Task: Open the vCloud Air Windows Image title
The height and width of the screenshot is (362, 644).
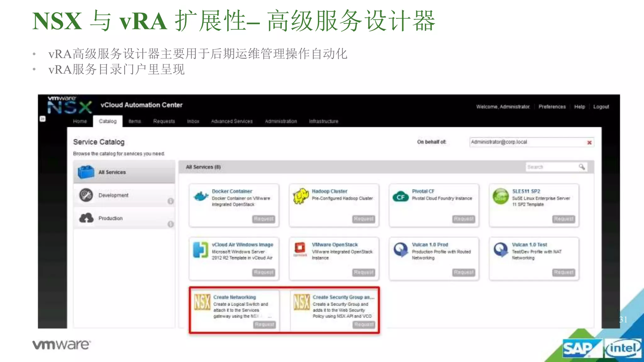Action: (x=242, y=245)
